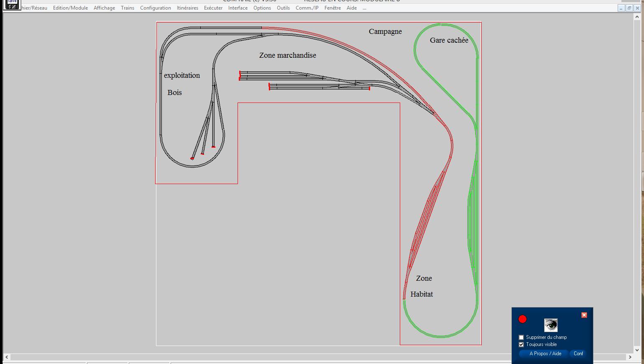Screen dimensions: 644x364
Task: Open the Fenêtre menu
Action: tap(332, 8)
